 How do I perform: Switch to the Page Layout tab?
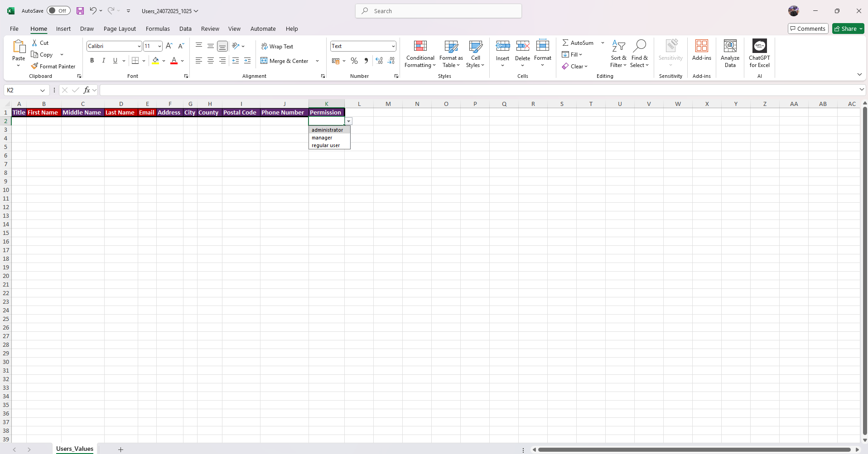[x=120, y=29]
